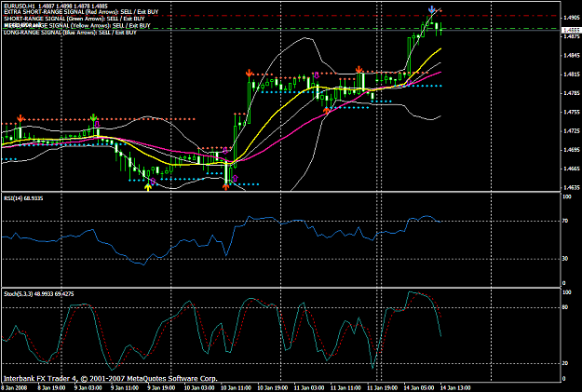
Task: Click the 20 level on the Stochastic scale
Action: [x=565, y=363]
